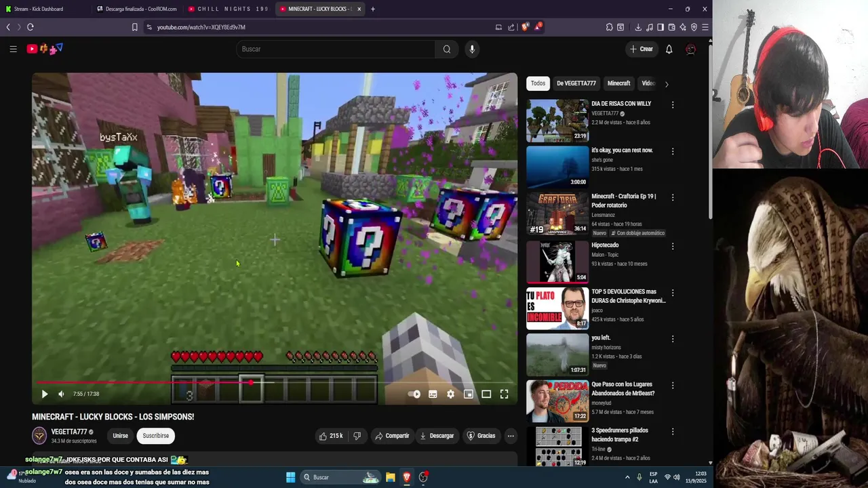Mute the video volume

61,394
